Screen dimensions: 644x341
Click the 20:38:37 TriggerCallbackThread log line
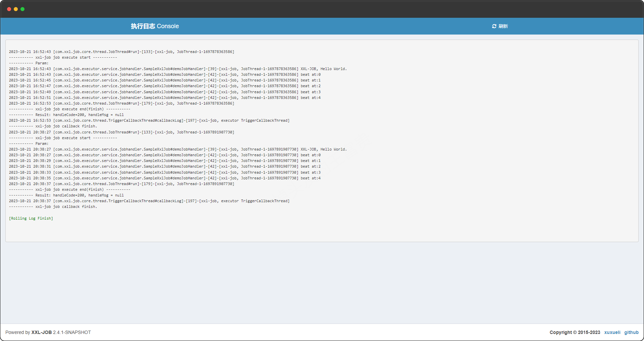click(x=149, y=201)
